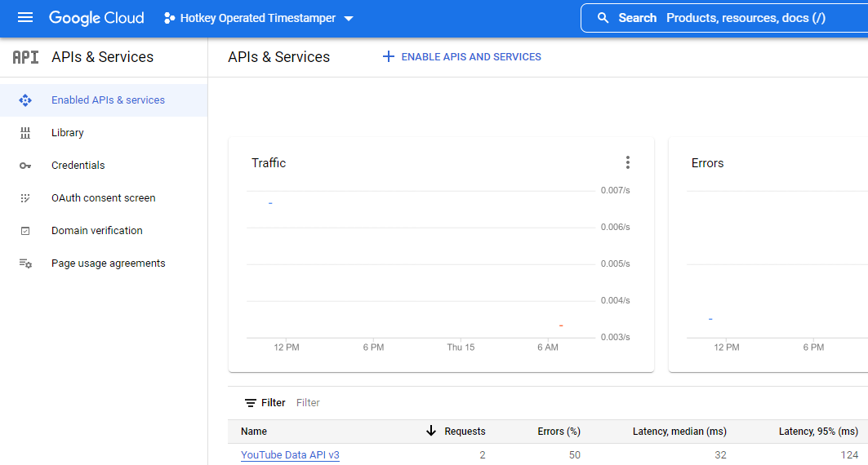868x465 pixels.
Task: Click the Library grid icon
Action: coord(25,133)
